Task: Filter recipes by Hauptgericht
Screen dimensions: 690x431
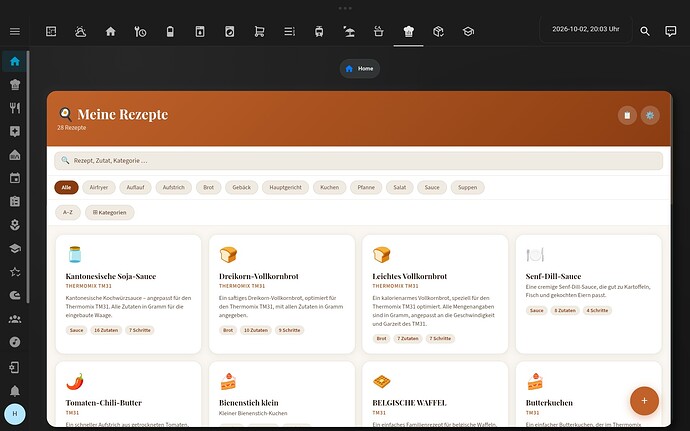Action: 286,188
